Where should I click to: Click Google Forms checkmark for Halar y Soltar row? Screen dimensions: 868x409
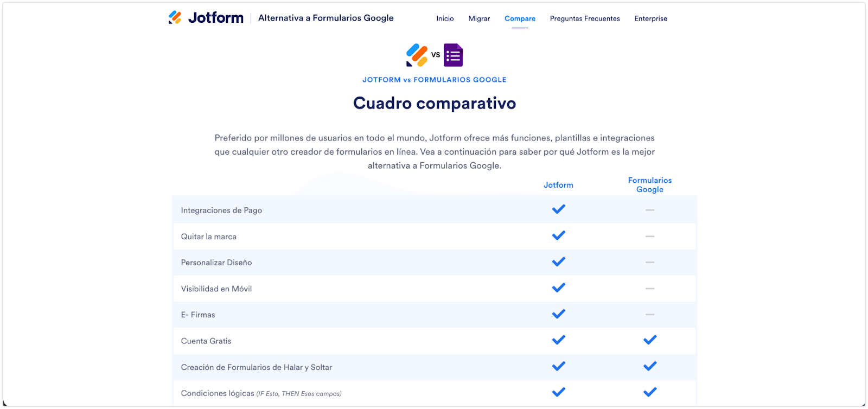pyautogui.click(x=649, y=366)
